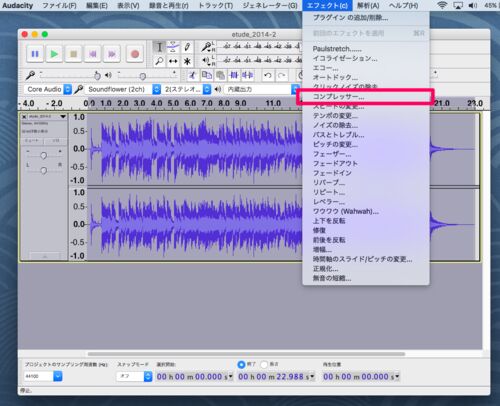Start playback with the green Play button

54,54
